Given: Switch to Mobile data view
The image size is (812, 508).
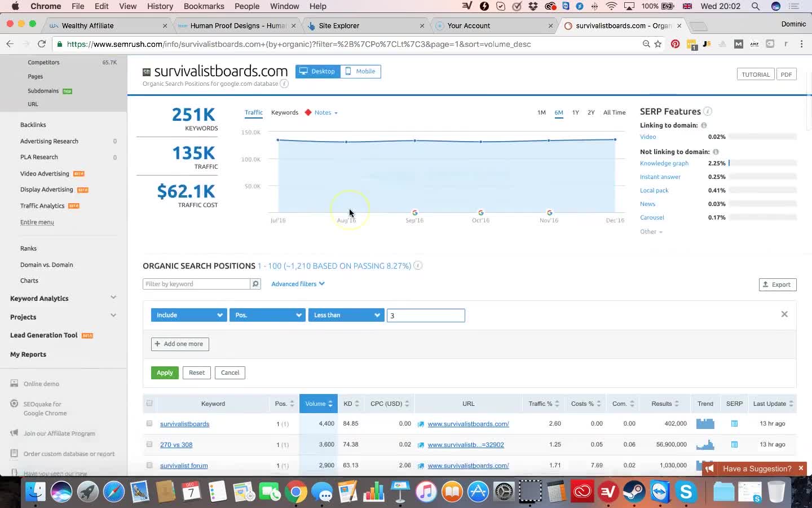Looking at the screenshot, I should point(360,71).
